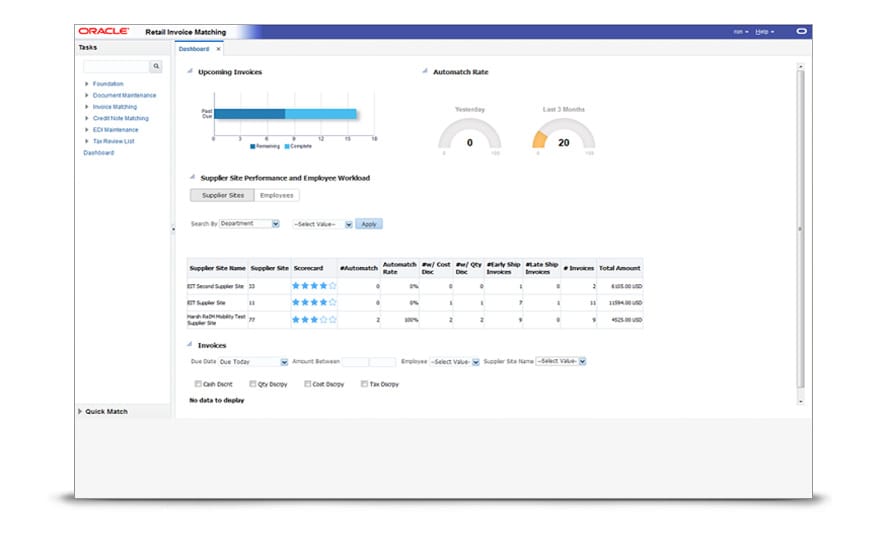This screenshot has height=533, width=880.
Task: Click the splitter collapse arrow beside Tasks pane
Action: point(173,229)
